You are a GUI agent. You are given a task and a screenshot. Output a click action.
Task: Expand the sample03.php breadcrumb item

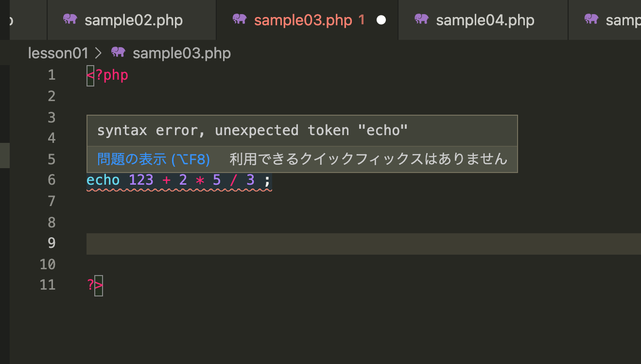click(182, 52)
